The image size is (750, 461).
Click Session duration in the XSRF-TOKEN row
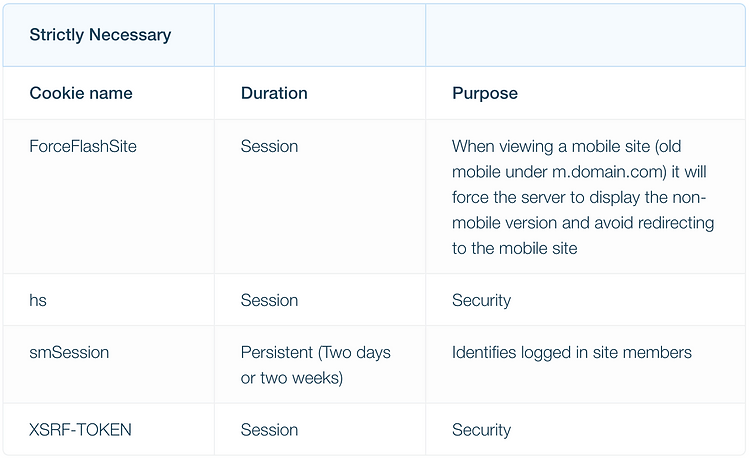pos(269,429)
